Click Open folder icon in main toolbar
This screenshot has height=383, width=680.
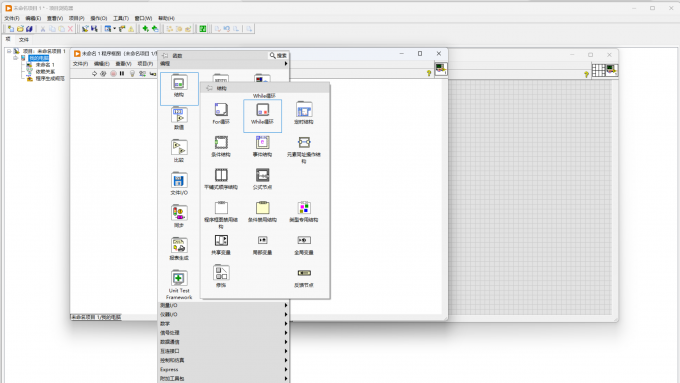[x=20, y=29]
